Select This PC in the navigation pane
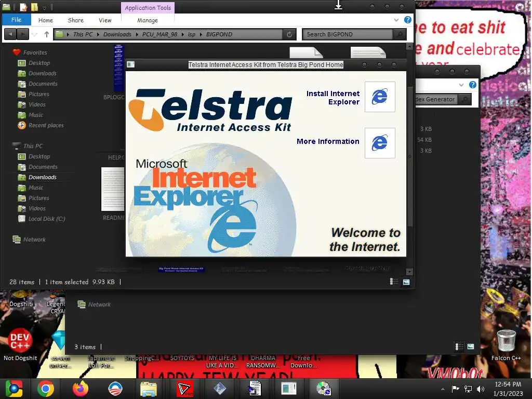 click(x=33, y=146)
